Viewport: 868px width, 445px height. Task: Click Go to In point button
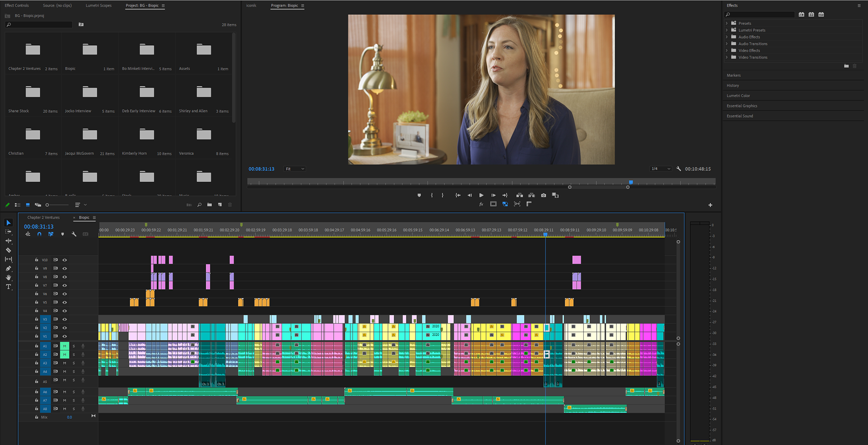tap(458, 195)
